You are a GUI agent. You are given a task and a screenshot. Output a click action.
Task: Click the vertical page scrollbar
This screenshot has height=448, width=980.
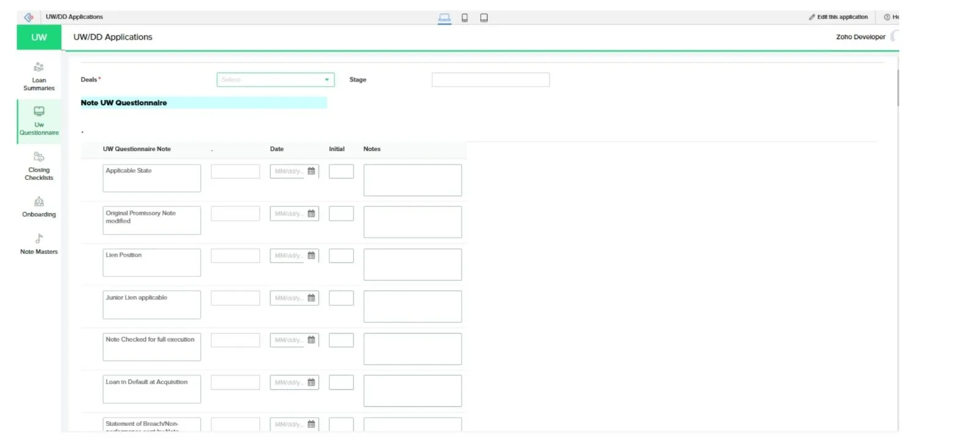coord(897,89)
